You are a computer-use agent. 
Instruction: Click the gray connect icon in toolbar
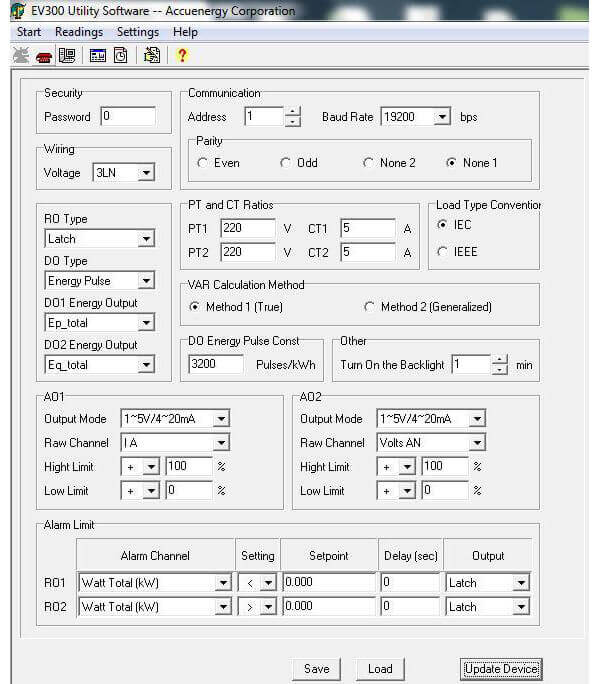pyautogui.click(x=20, y=56)
